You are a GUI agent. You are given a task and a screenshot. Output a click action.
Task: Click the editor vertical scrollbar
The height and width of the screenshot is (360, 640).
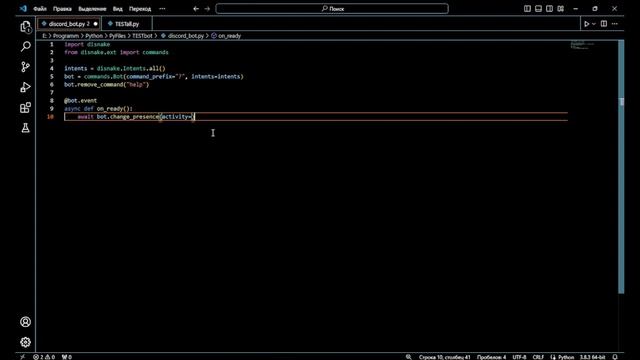point(621,167)
